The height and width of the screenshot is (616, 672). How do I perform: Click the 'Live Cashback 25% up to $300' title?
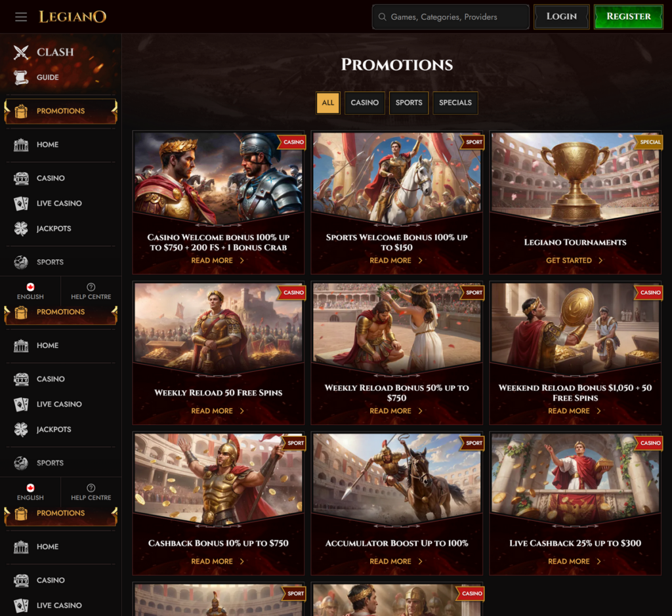coord(575,543)
